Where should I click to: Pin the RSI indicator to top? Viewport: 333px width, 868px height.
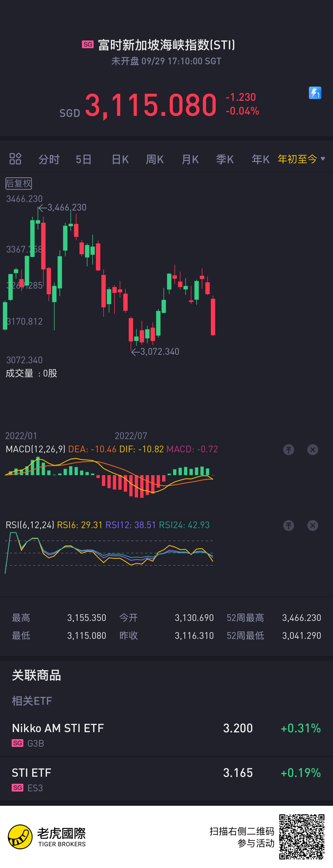click(288, 525)
